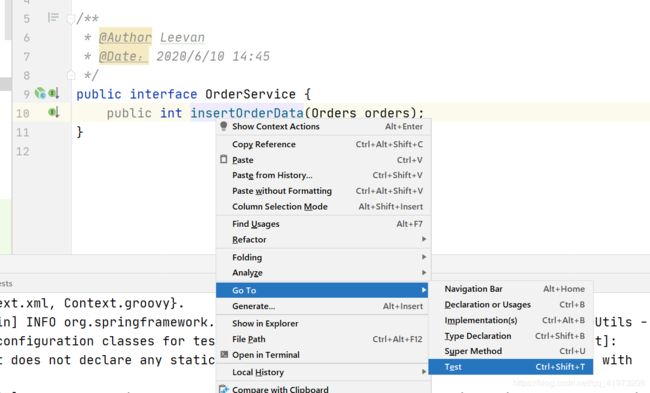Choose Declaration or Usages

click(511, 305)
